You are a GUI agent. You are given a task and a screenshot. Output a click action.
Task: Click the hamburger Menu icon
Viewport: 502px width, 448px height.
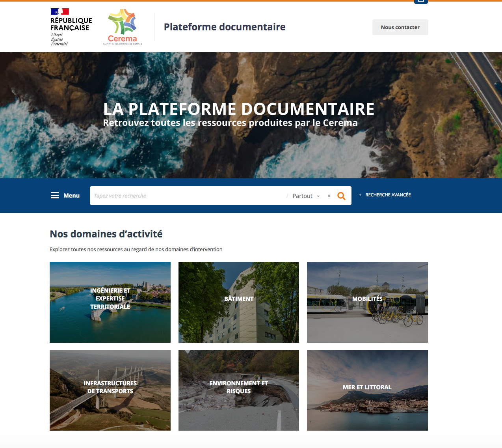[55, 196]
